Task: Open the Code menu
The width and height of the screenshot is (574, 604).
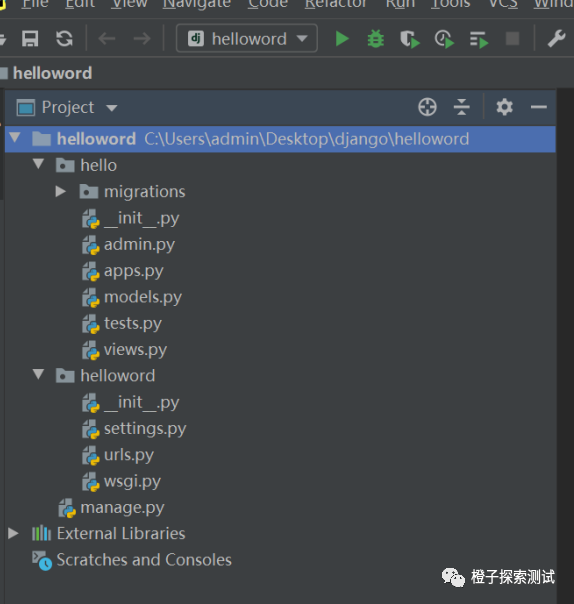Action: pyautogui.click(x=268, y=4)
